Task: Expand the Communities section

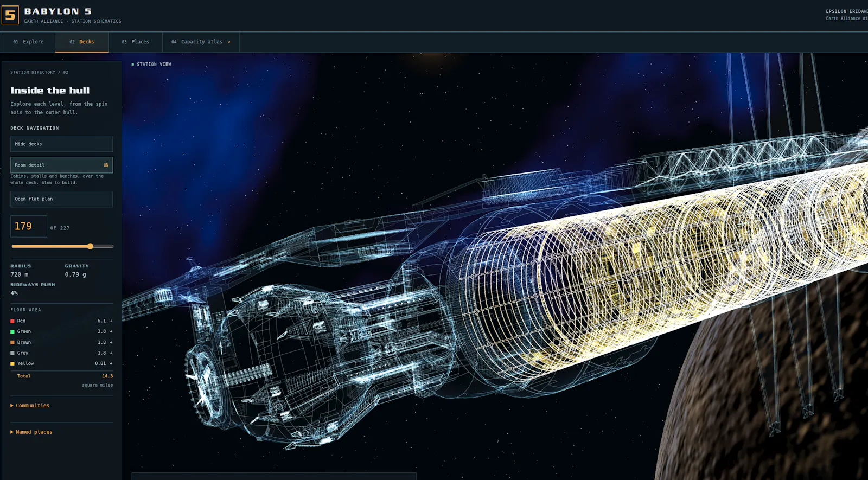Action: [x=30, y=406]
